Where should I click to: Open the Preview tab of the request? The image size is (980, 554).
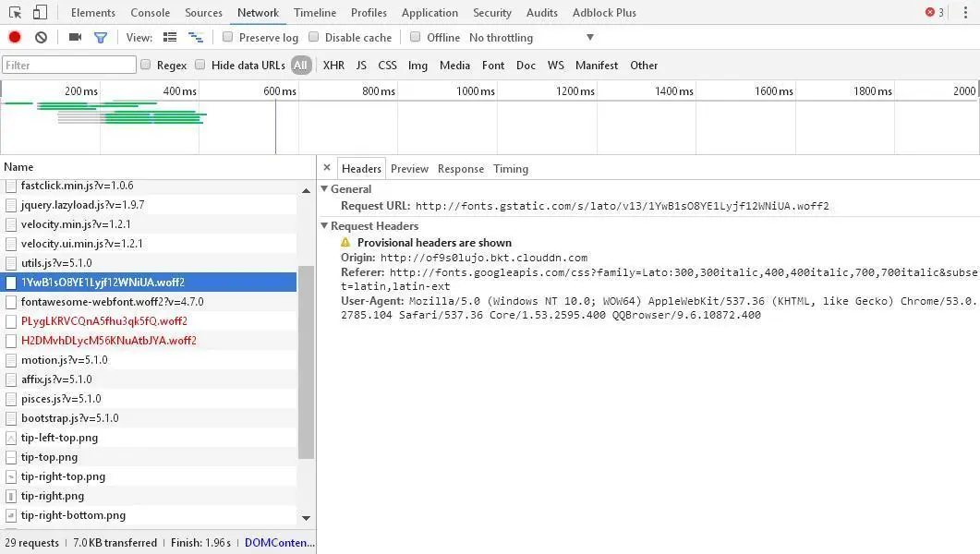point(409,169)
